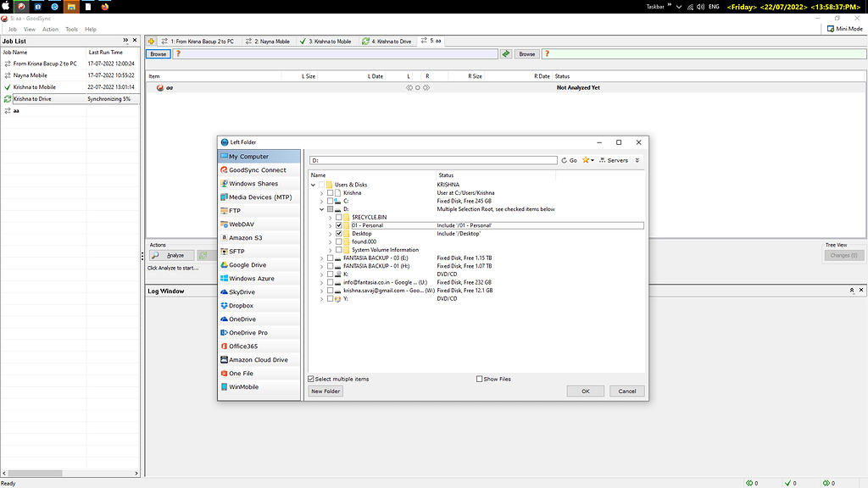
Task: Expand the Krishna user folder
Action: [322, 192]
